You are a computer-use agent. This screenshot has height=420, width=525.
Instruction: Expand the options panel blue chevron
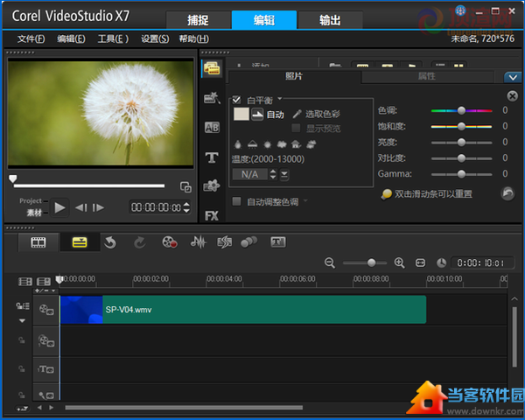tap(513, 77)
